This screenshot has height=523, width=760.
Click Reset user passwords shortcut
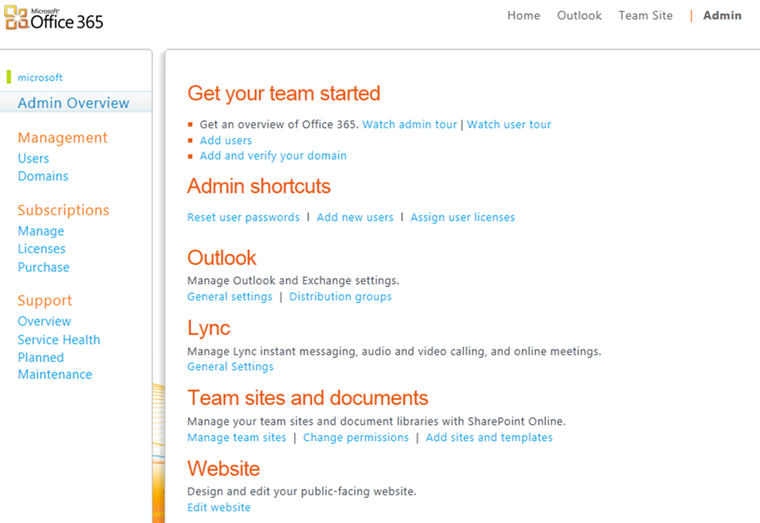point(243,217)
